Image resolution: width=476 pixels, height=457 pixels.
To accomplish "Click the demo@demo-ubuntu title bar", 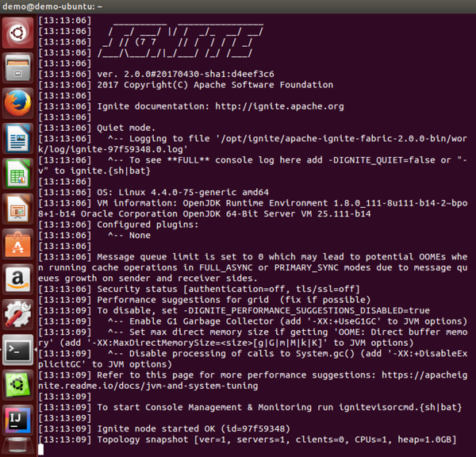I will (x=238, y=6).
